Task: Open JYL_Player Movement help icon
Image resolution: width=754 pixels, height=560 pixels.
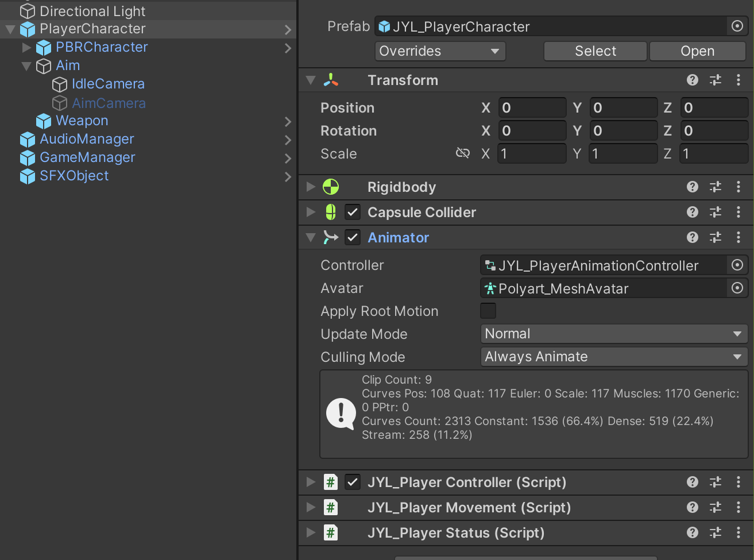Action: point(693,507)
